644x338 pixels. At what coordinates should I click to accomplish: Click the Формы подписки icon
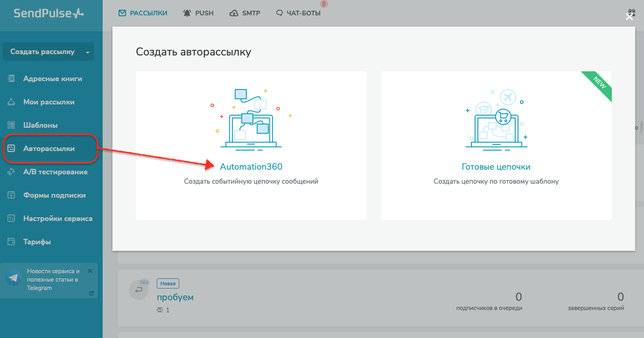click(x=12, y=195)
